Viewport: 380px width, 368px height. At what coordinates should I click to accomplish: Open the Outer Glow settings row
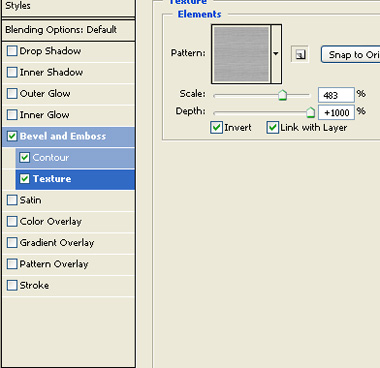(x=68, y=94)
